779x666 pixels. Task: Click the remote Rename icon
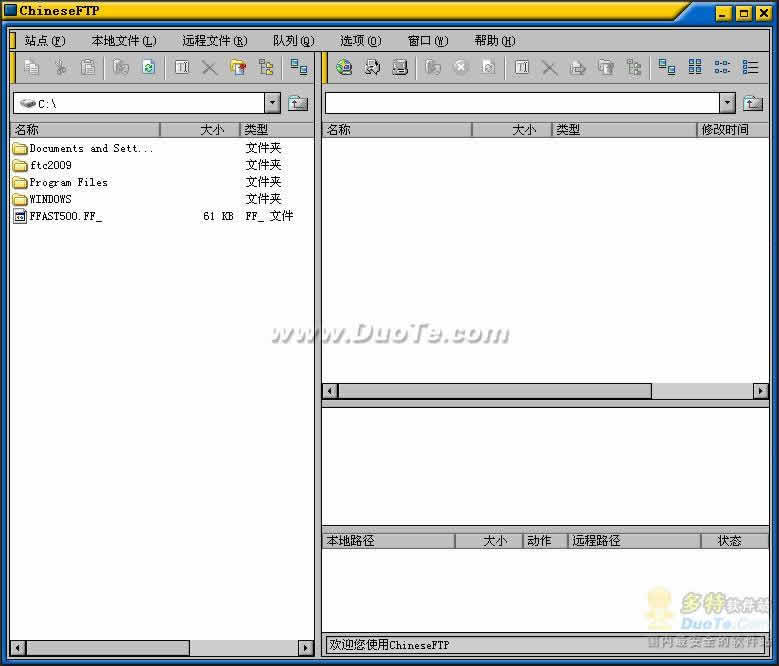click(522, 67)
